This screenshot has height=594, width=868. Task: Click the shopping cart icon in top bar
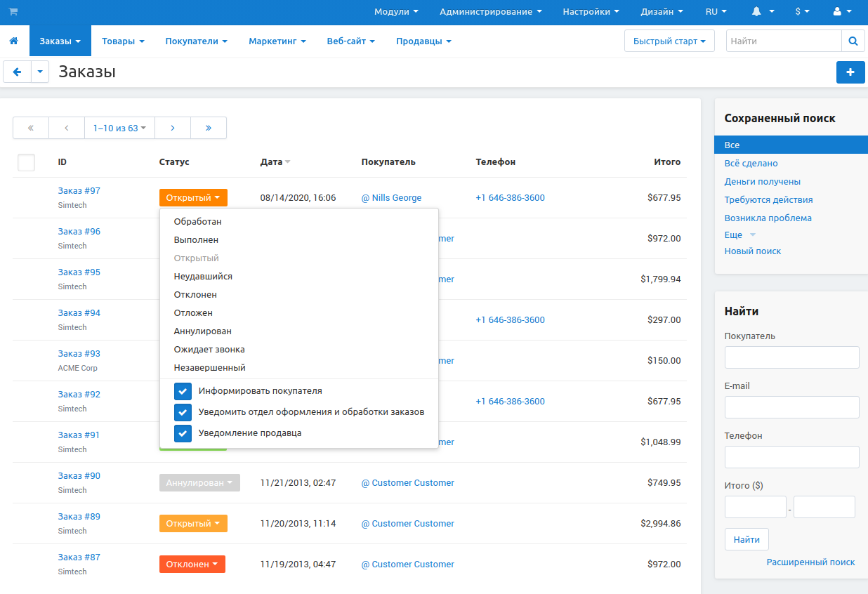click(x=13, y=12)
